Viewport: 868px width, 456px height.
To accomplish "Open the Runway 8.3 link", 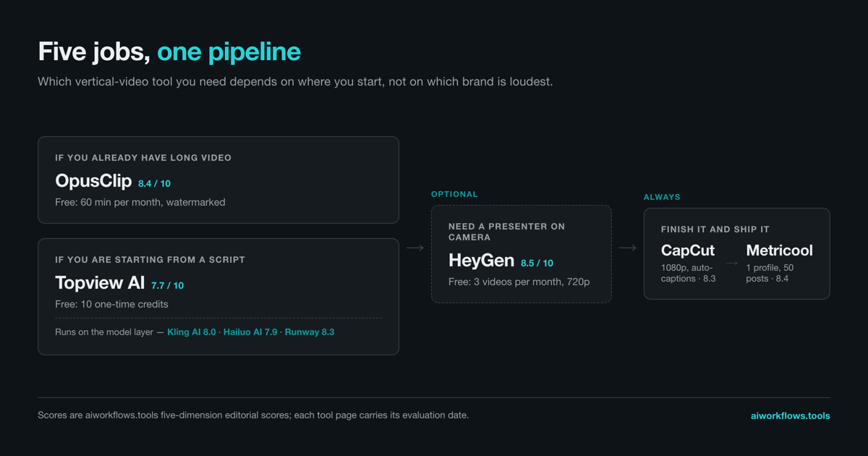I will pos(310,332).
